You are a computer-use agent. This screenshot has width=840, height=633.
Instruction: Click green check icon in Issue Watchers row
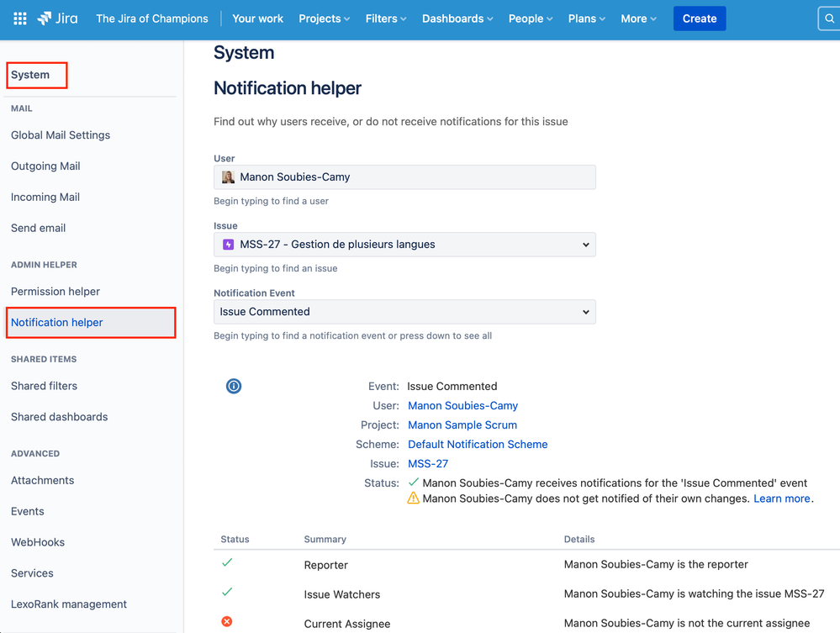tap(227, 592)
